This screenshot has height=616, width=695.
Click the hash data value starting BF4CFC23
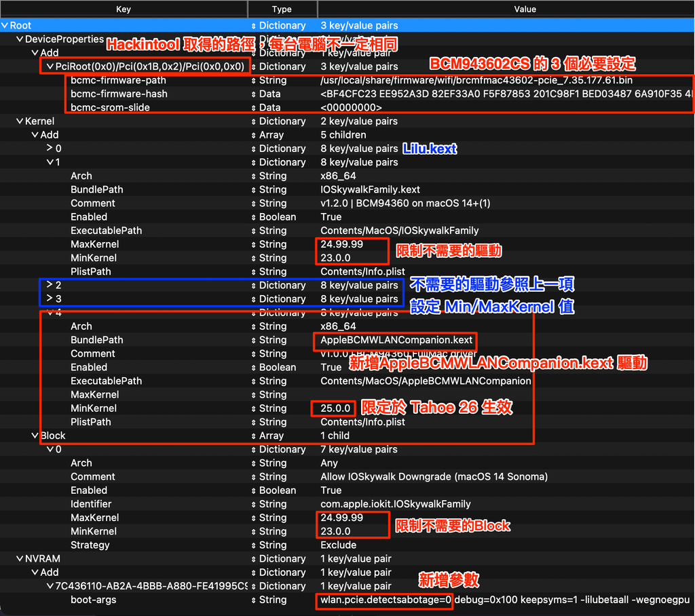pos(506,94)
